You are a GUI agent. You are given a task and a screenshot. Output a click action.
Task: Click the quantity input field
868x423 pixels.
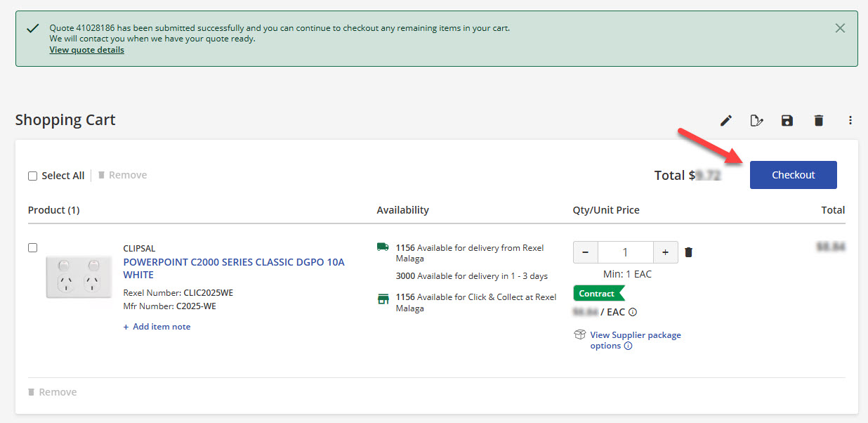[x=625, y=252]
